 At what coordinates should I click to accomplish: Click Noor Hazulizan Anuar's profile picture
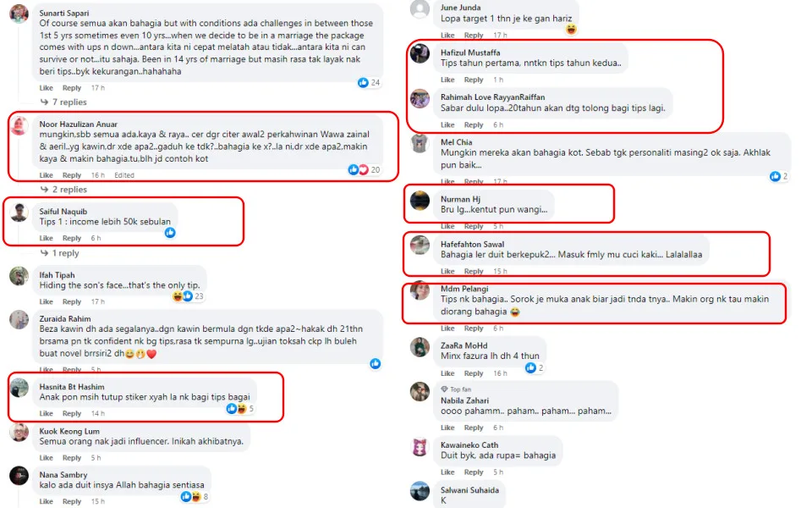point(19,126)
